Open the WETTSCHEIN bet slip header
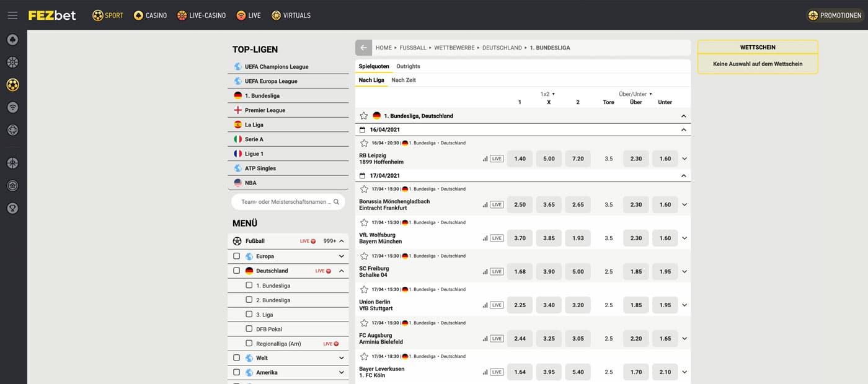This screenshot has height=384, width=868. tap(758, 47)
